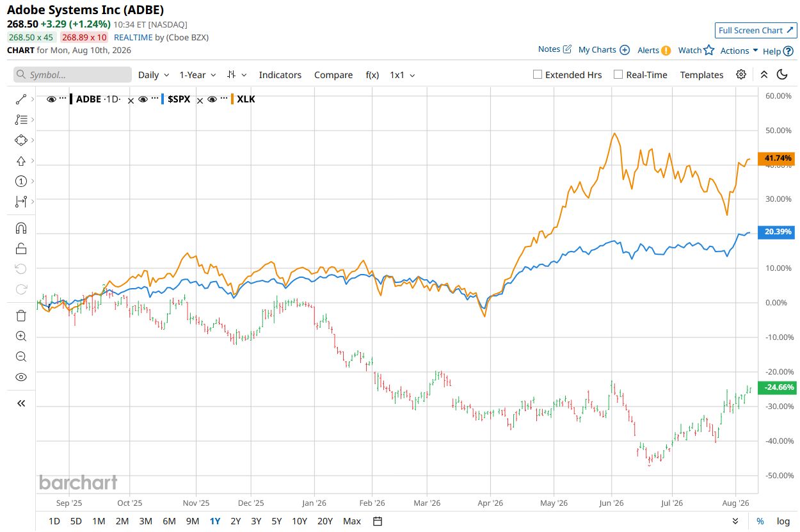Expand the trend line tool flyout arrow

click(x=32, y=99)
